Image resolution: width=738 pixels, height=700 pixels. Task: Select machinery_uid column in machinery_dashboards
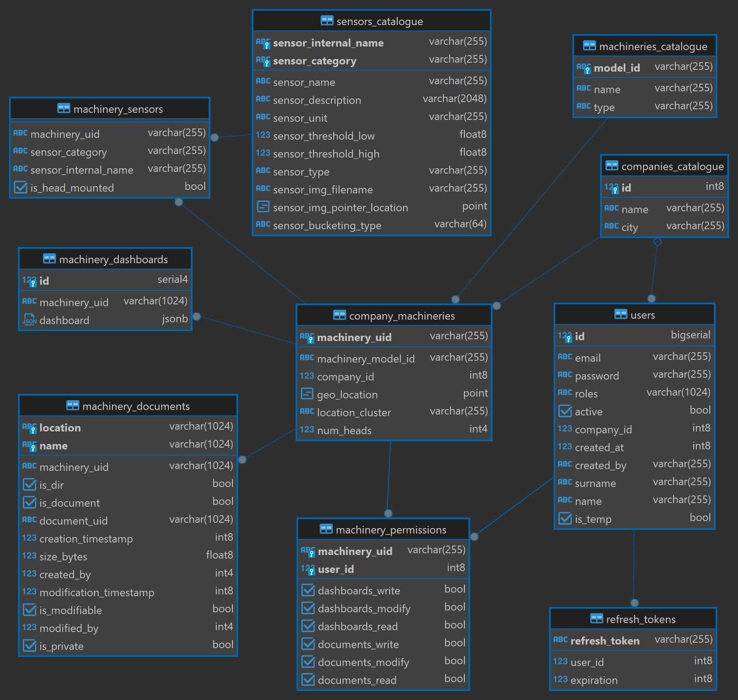pos(105,302)
